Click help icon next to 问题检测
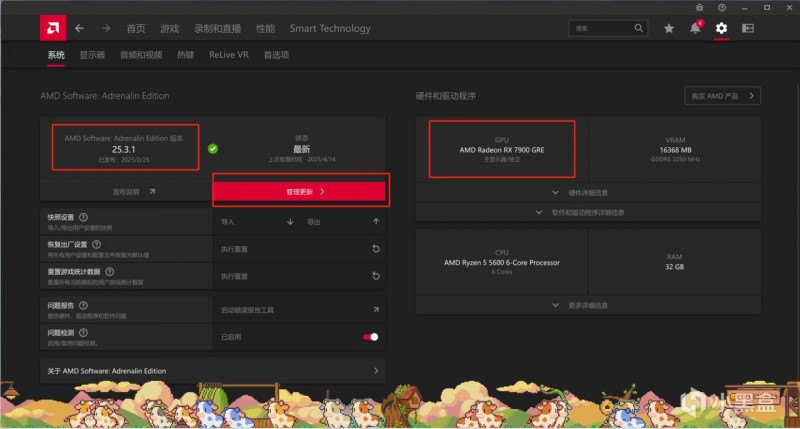The height and width of the screenshot is (429, 800). tap(83, 333)
